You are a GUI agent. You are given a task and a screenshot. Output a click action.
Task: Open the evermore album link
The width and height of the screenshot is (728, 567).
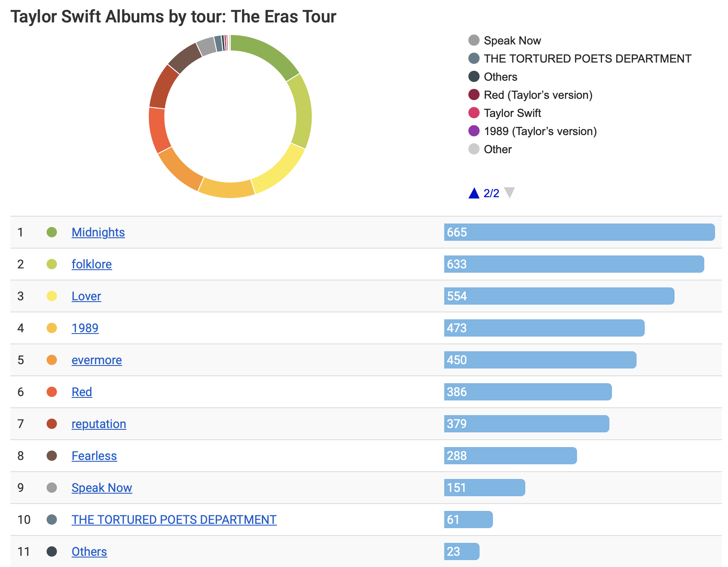(x=97, y=360)
